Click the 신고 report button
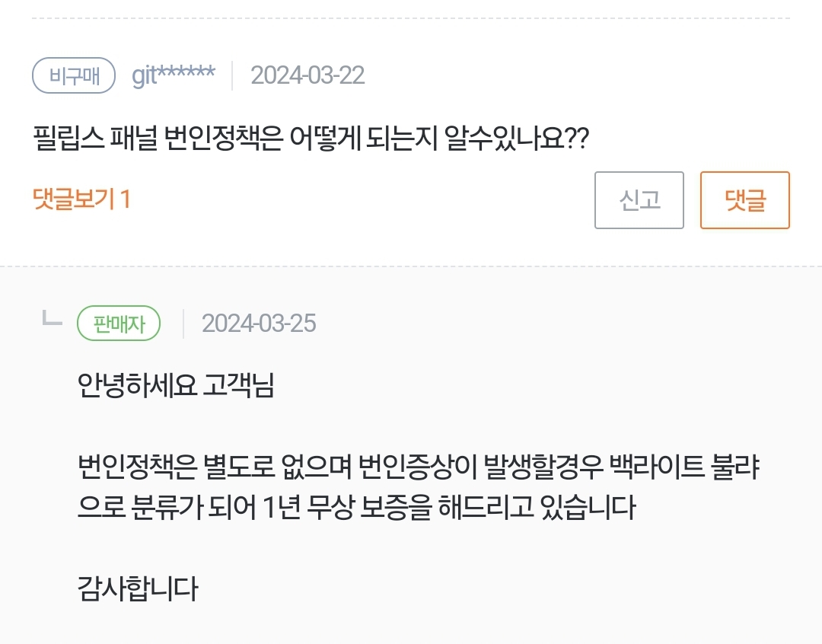The height and width of the screenshot is (644, 822). pos(639,200)
